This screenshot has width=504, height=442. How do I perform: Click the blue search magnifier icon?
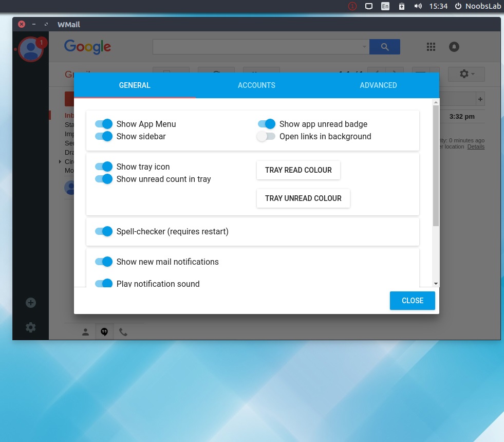coord(384,46)
